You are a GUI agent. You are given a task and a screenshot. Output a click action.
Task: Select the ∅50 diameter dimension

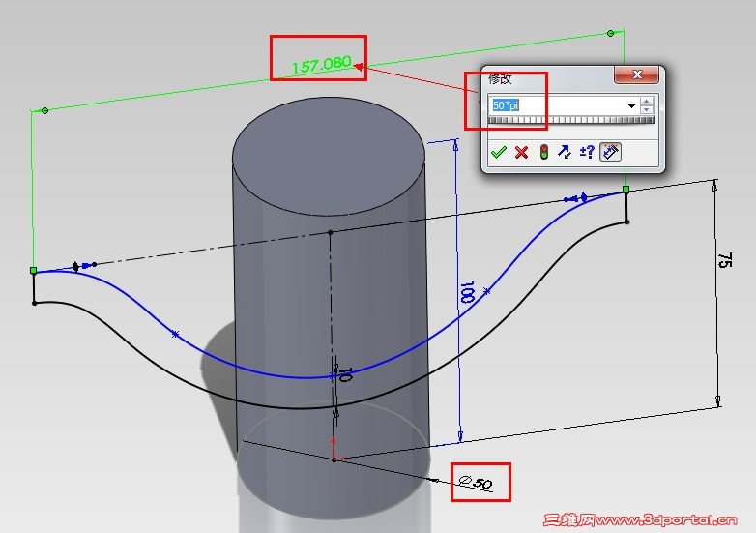tap(476, 482)
